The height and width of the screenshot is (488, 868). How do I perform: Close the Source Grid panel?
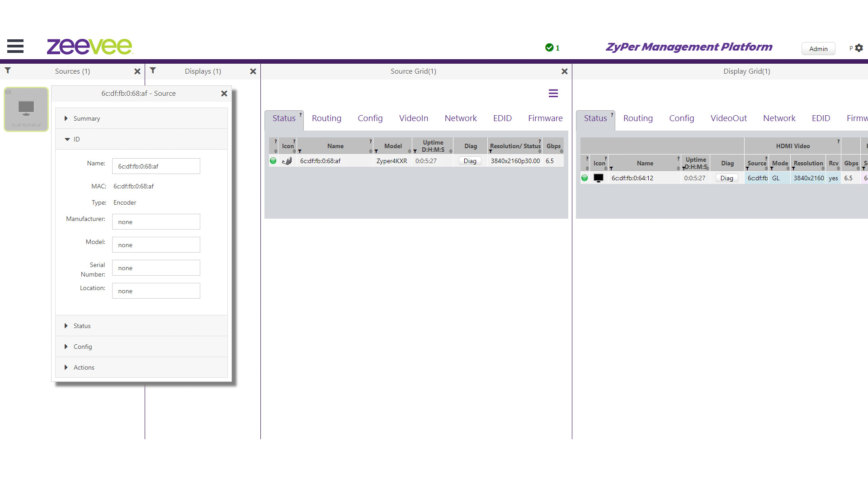564,71
